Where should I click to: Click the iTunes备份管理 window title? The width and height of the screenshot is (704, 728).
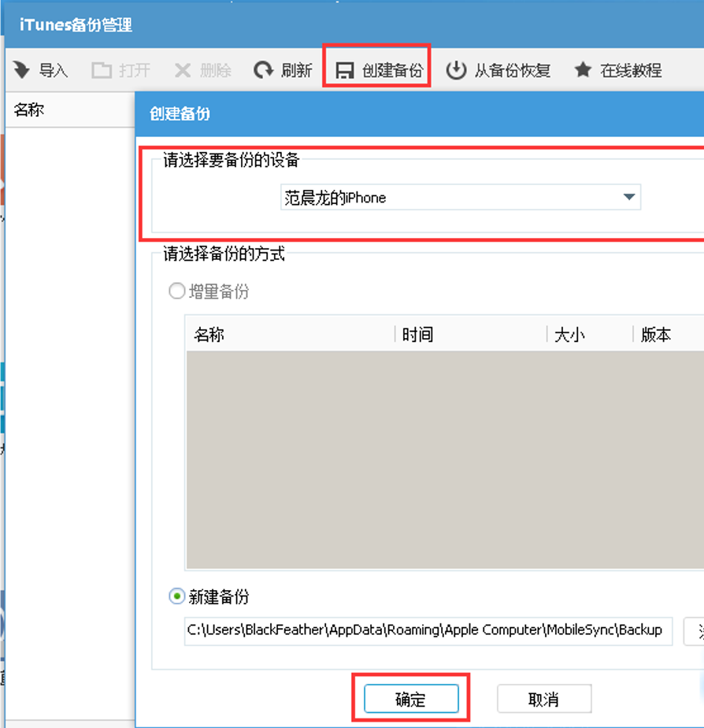point(76,24)
